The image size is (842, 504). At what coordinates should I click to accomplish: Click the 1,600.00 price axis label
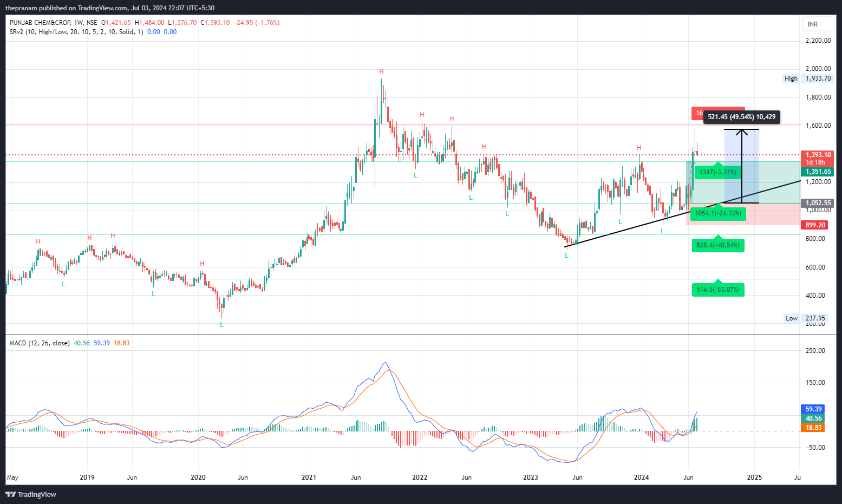818,126
